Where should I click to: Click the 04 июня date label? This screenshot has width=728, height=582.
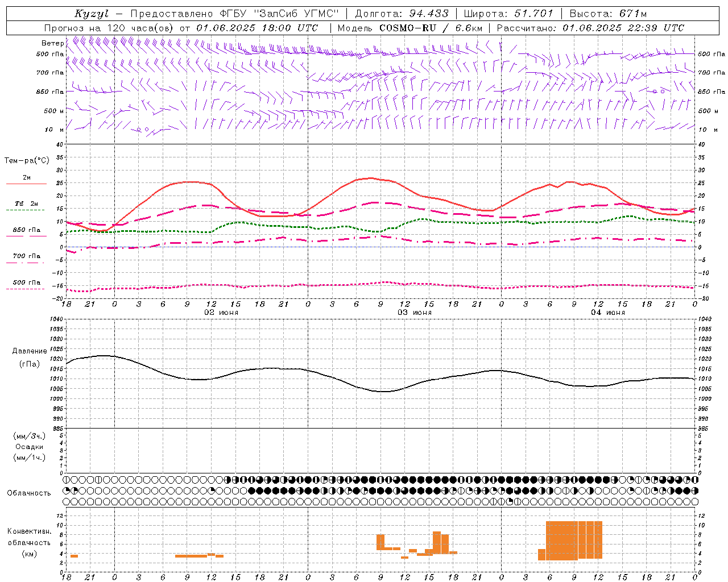[608, 313]
